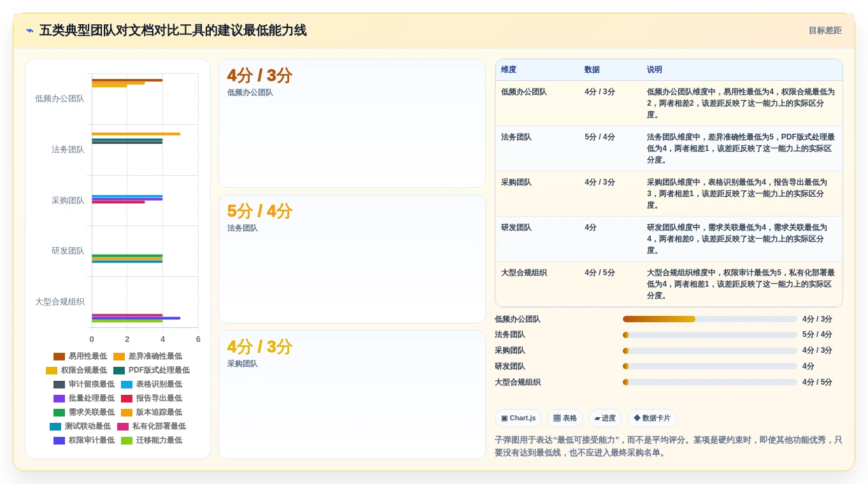
Task: Toggle 迁移能力最低 legend swatch
Action: pos(127,441)
